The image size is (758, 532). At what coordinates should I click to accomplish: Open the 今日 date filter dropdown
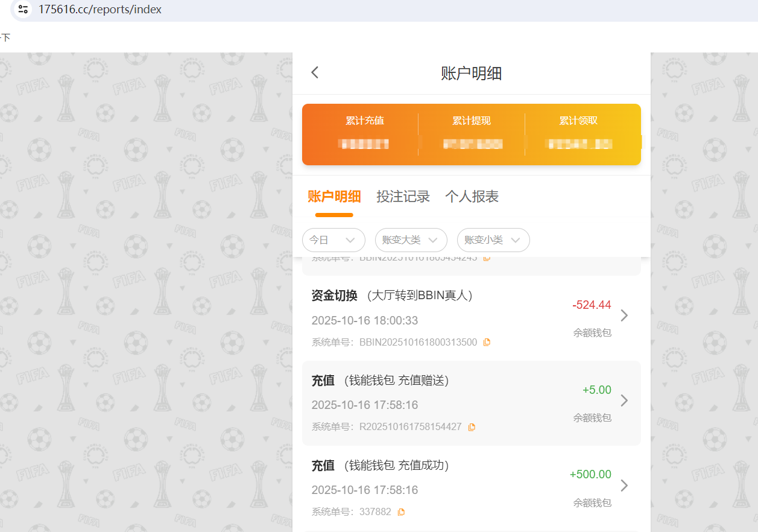pos(333,239)
